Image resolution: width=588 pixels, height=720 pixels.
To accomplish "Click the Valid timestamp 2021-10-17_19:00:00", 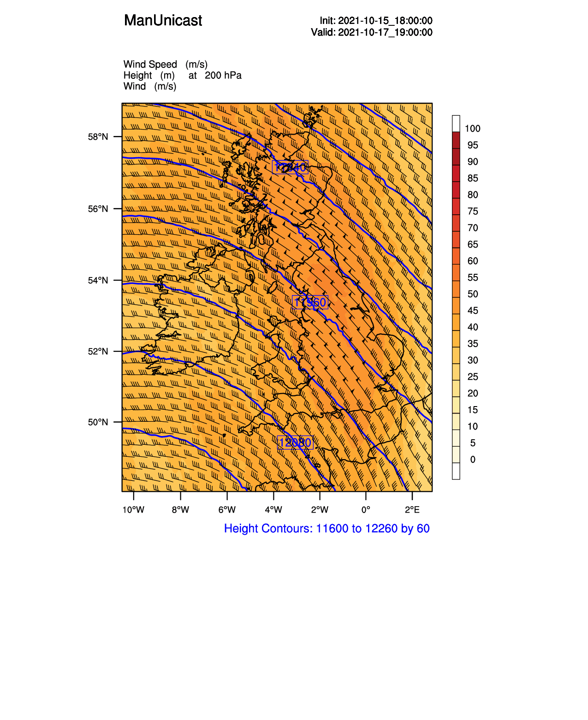I will (371, 32).
